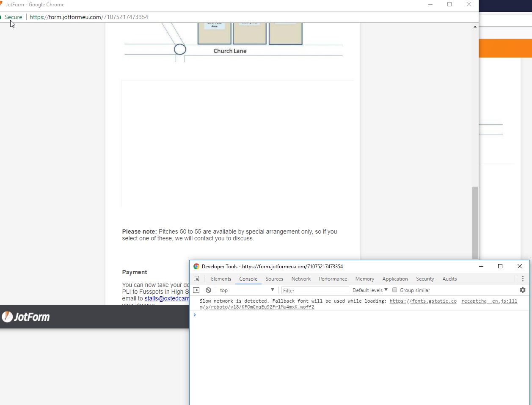The height and width of the screenshot is (405, 532).
Task: Activate the inspect element tool in DevTools
Action: point(196,278)
